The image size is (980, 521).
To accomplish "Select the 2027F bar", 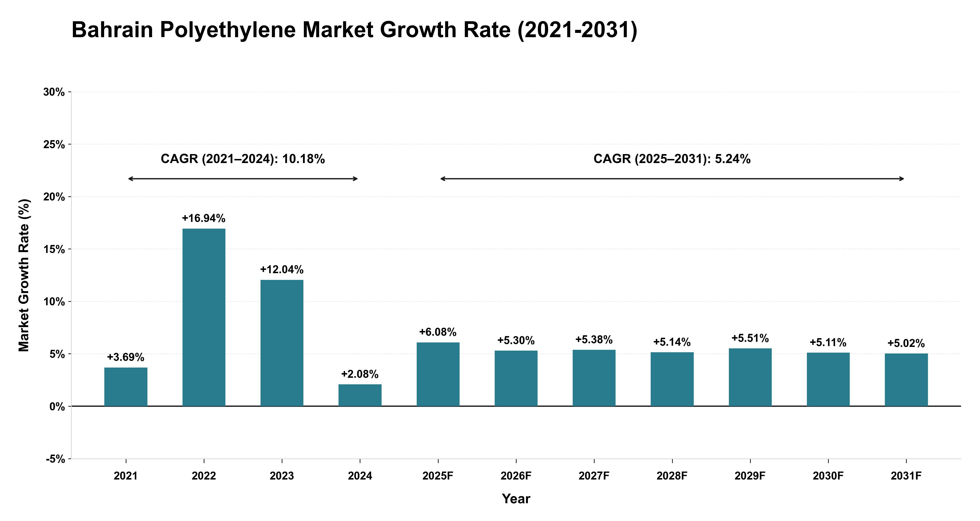I will [x=594, y=378].
